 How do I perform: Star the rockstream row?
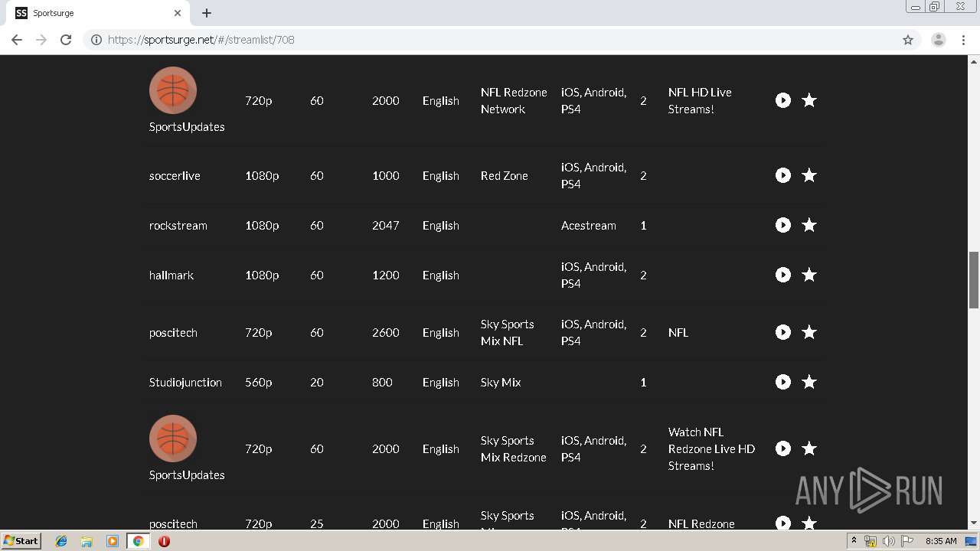click(808, 225)
